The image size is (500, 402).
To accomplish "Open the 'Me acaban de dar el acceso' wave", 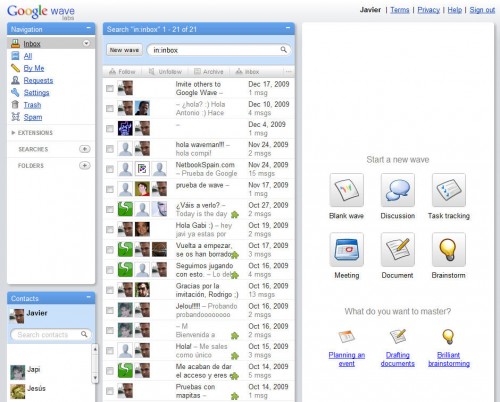I will (199, 371).
